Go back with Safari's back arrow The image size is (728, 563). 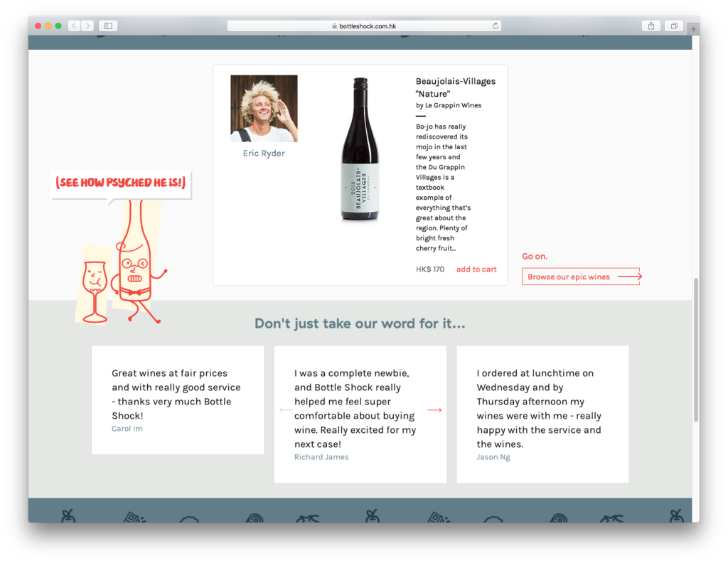(74, 26)
